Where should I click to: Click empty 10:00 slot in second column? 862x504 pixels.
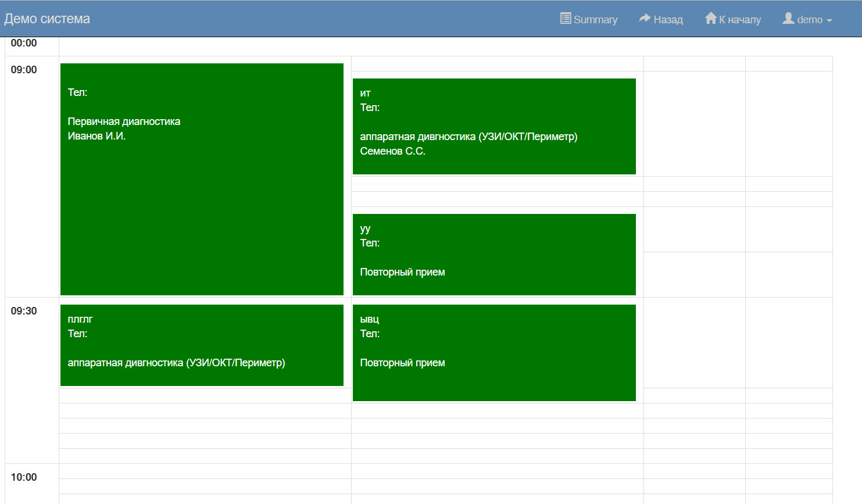497,471
